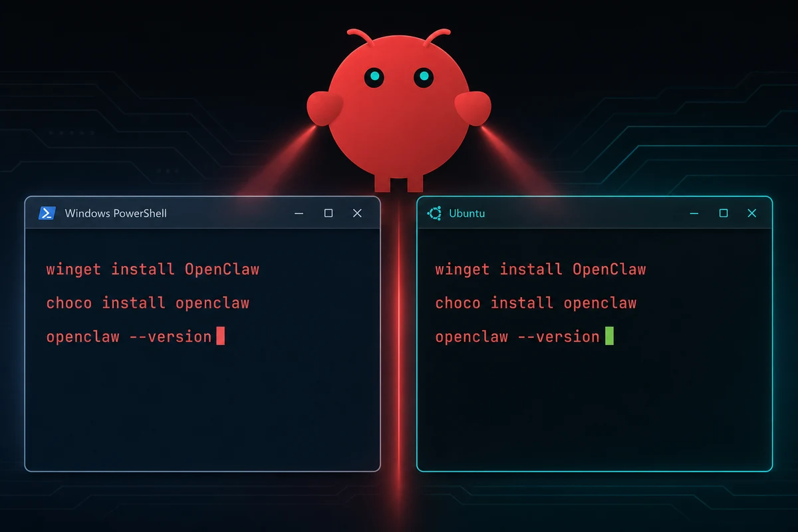Viewport: 798px width, 532px height.
Task: Click the PowerShell icon in the title bar
Action: coord(47,213)
